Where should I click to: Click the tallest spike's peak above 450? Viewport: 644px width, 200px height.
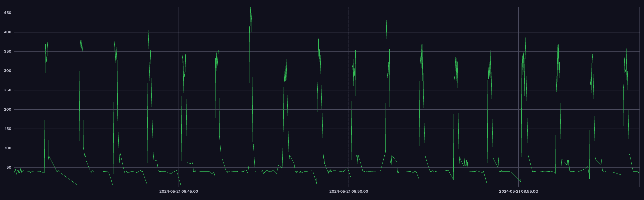[x=251, y=8]
